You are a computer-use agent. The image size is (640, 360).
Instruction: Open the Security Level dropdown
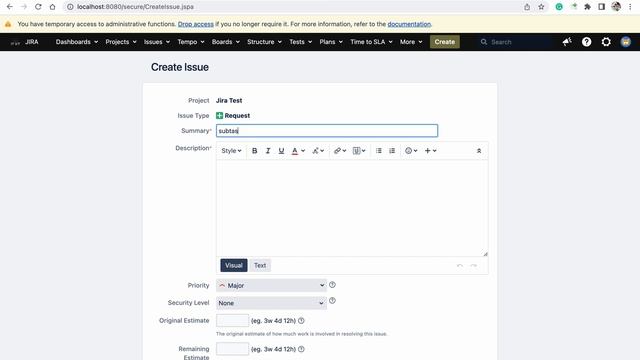click(271, 303)
